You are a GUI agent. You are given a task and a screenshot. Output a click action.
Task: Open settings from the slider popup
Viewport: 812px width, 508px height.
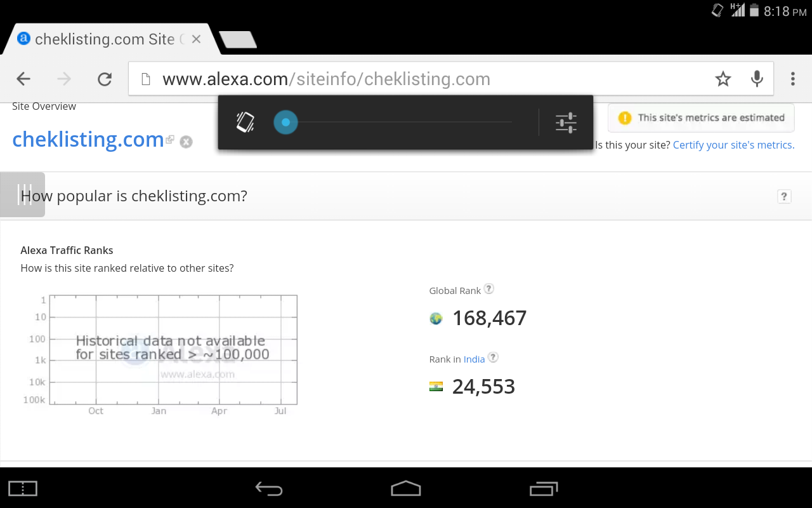pyautogui.click(x=566, y=122)
